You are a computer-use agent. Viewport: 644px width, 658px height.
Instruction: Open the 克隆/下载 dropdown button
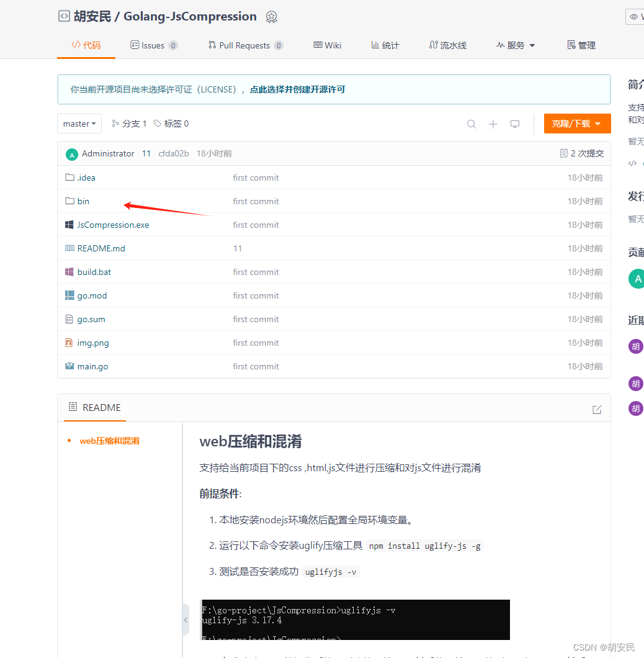click(577, 124)
